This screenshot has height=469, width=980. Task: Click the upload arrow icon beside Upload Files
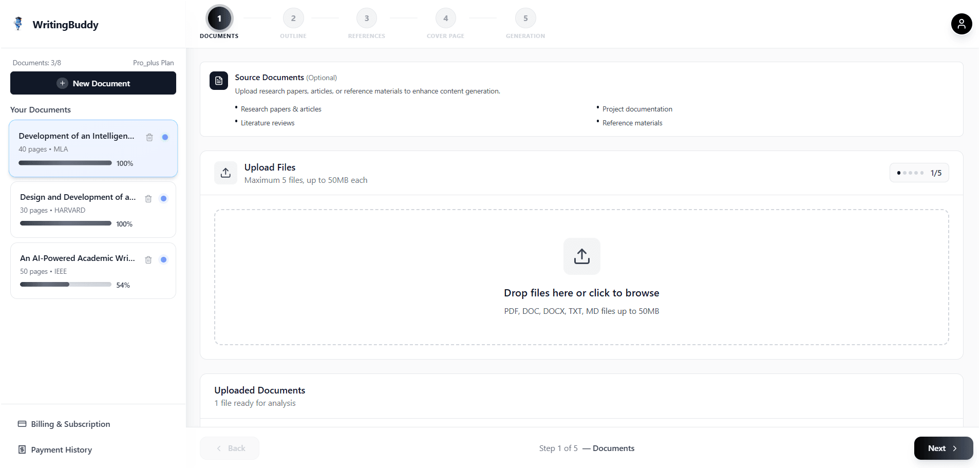(225, 173)
